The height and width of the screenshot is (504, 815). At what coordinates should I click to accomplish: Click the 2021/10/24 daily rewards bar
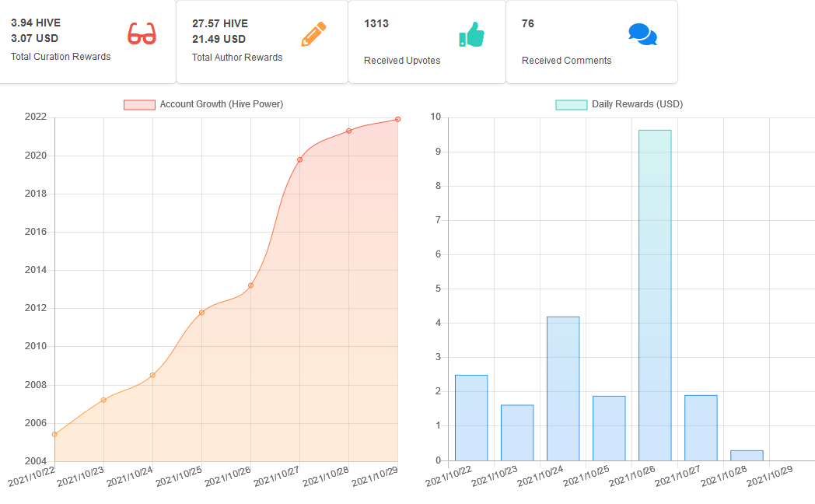pos(563,389)
